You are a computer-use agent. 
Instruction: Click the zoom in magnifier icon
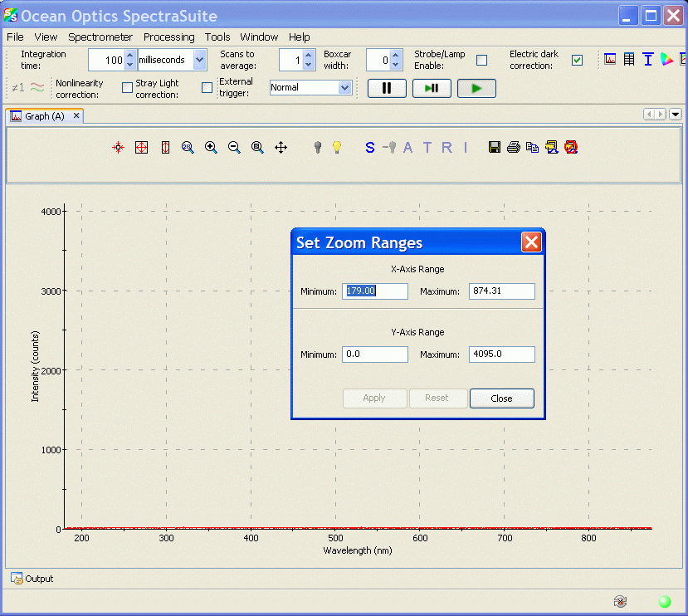211,148
